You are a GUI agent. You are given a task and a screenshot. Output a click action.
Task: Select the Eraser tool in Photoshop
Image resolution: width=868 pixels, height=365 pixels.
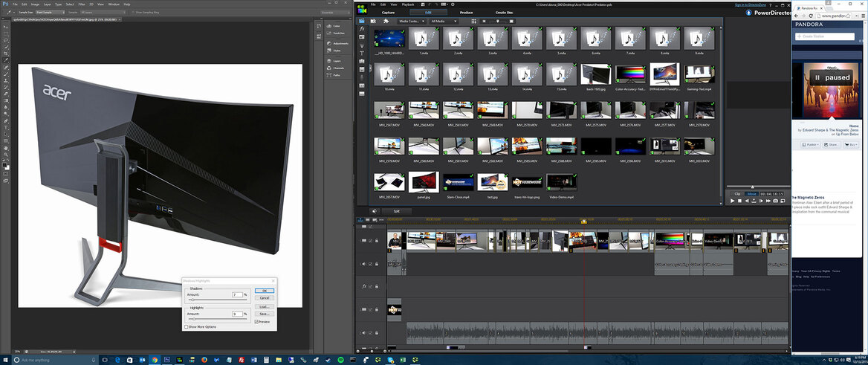coord(5,94)
